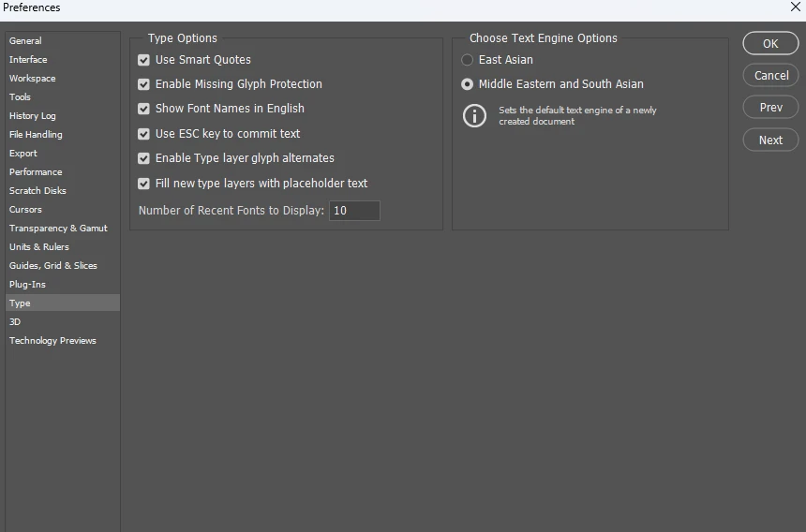Viewport: 806px width, 532px height.
Task: Open the Cursors preferences category
Action: pos(63,210)
